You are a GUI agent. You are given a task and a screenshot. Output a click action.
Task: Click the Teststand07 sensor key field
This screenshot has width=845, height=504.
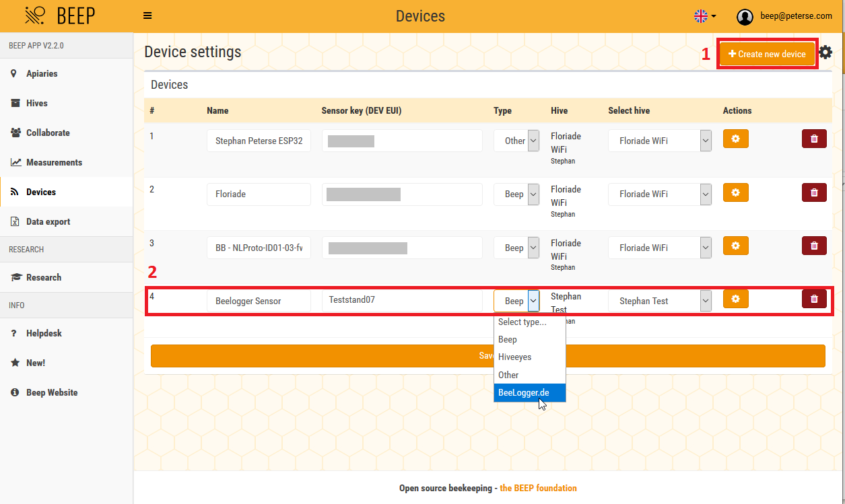[402, 300]
